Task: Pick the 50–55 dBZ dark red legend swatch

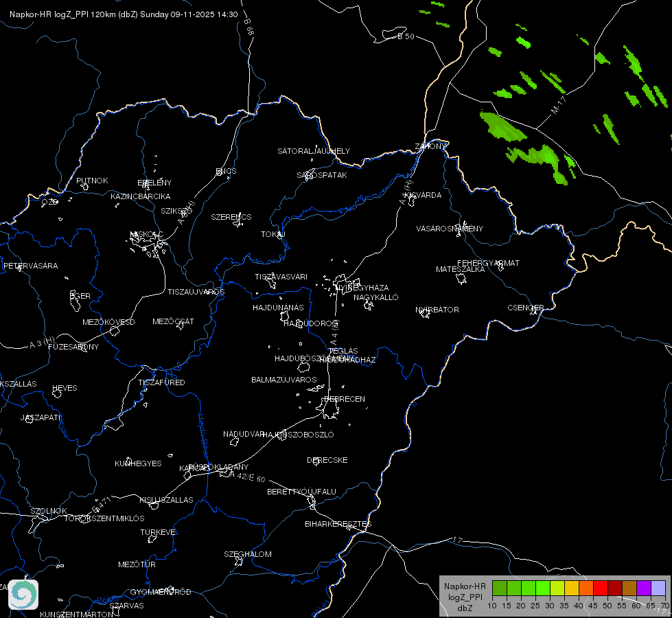Action: [615, 588]
